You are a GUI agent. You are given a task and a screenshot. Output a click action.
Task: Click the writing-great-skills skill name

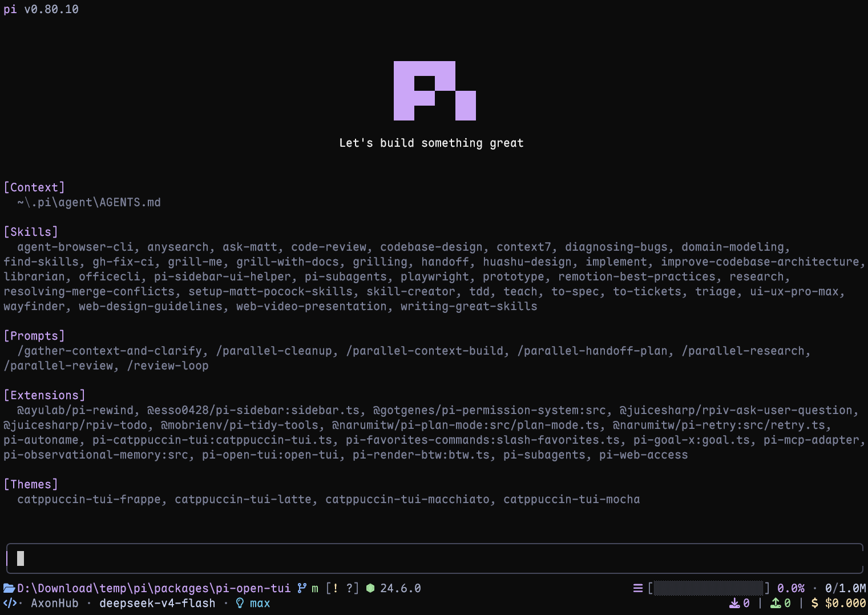pos(469,306)
